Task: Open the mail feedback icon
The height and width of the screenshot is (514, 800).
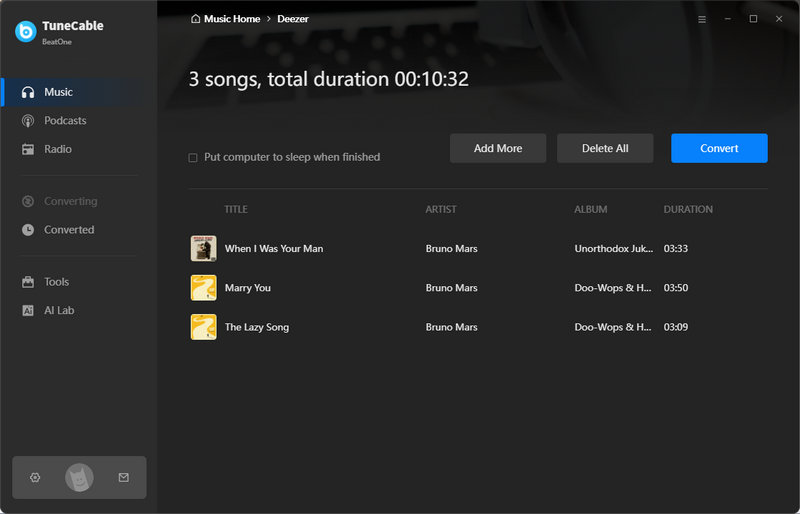Action: click(x=123, y=477)
